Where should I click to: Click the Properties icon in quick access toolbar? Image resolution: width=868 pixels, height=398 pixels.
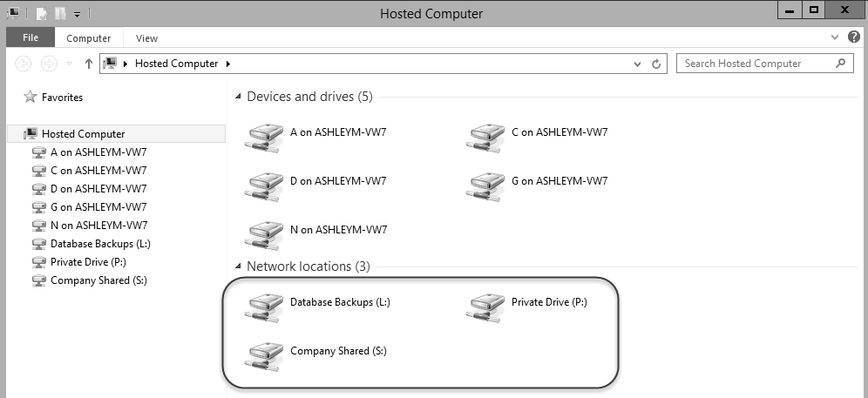click(42, 13)
